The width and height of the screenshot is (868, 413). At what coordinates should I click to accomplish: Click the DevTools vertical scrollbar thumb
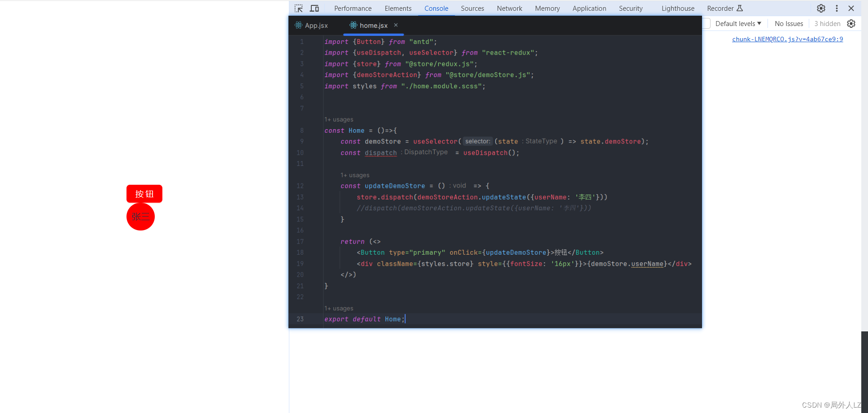[864, 372]
